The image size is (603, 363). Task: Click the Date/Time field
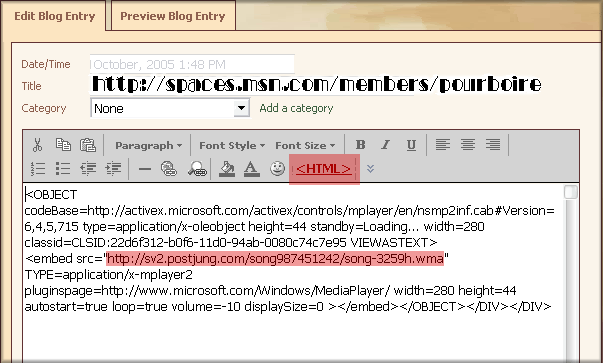coord(192,64)
